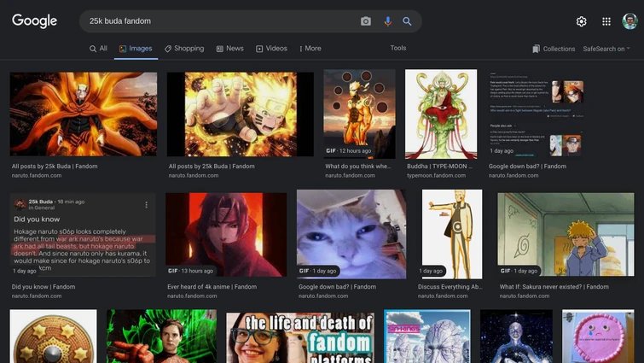The height and width of the screenshot is (363, 644).
Task: Click typemoon.fandom.com source text
Action: pyautogui.click(x=436, y=175)
